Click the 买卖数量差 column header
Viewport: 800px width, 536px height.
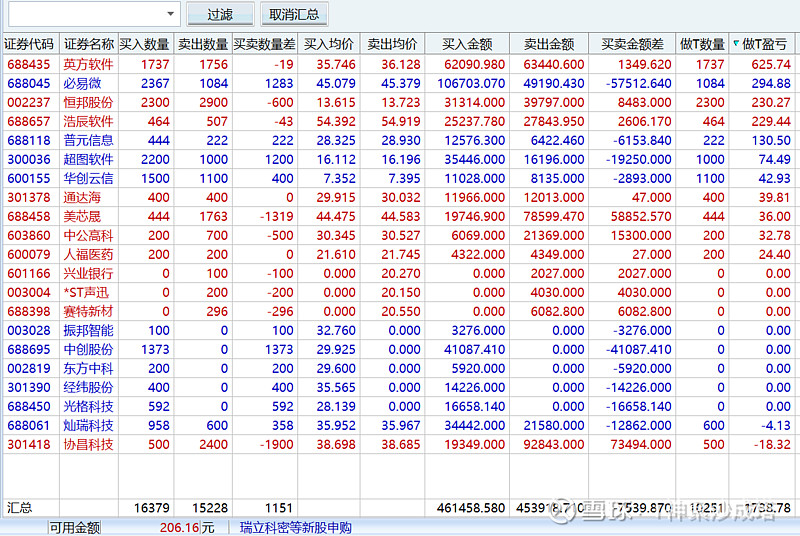(264, 44)
